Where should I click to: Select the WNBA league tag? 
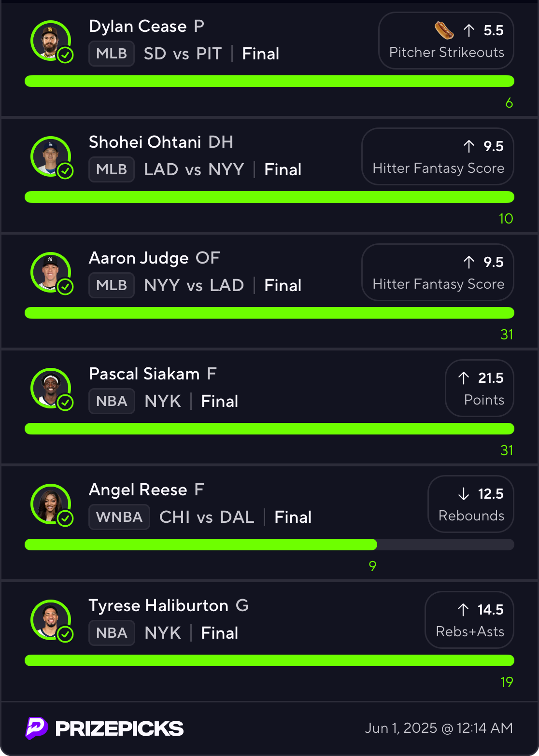point(119,517)
